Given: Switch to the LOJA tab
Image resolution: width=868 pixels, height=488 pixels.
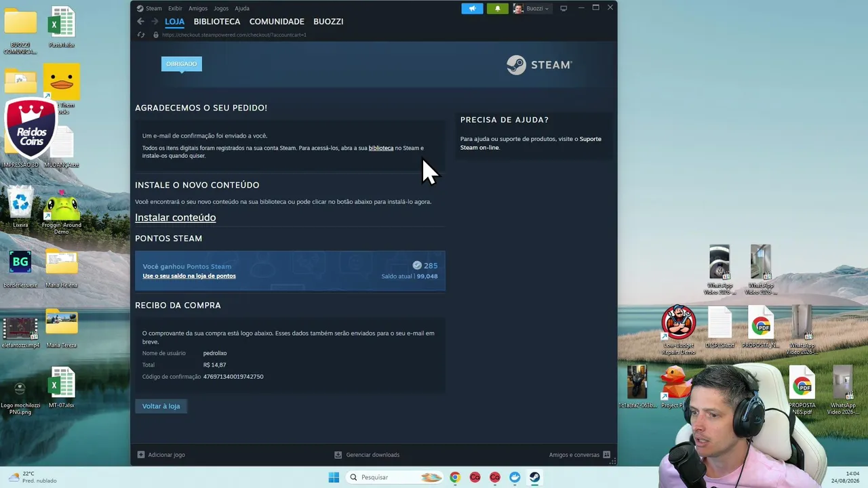Looking at the screenshot, I should click(174, 22).
